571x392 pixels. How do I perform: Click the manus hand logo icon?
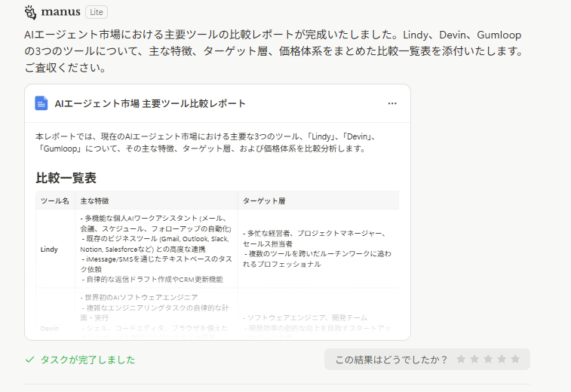coord(31,12)
